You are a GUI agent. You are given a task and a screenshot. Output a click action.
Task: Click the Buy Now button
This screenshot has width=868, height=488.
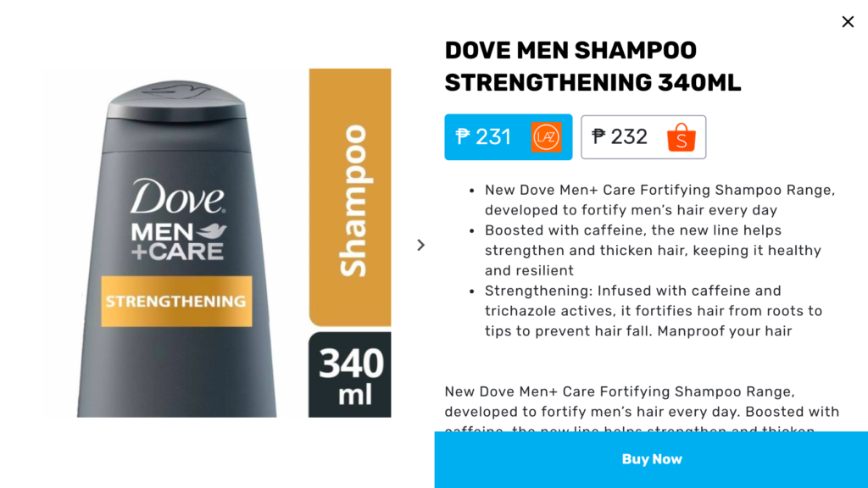point(652,459)
